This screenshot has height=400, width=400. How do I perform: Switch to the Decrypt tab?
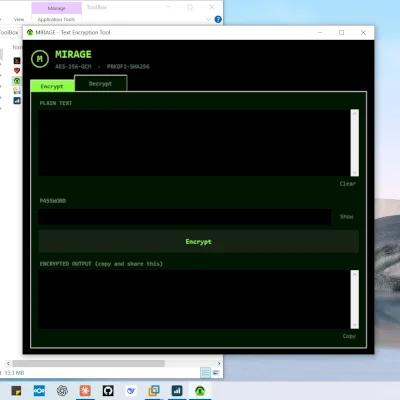tap(100, 84)
